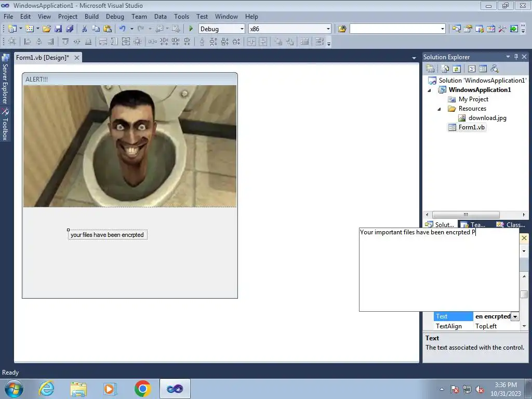This screenshot has width=532, height=399.
Task: Open the Toolbox icon with crossed tools
Action: 502,29
